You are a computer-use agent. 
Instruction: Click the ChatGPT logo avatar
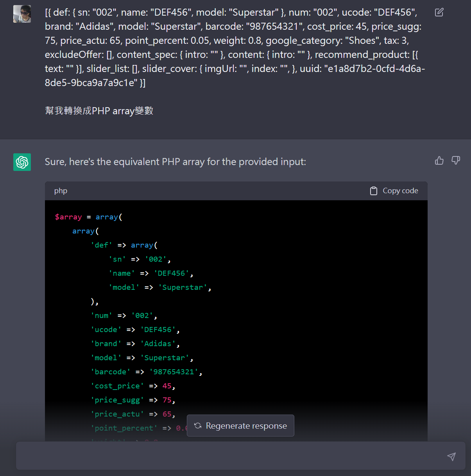pyautogui.click(x=22, y=162)
